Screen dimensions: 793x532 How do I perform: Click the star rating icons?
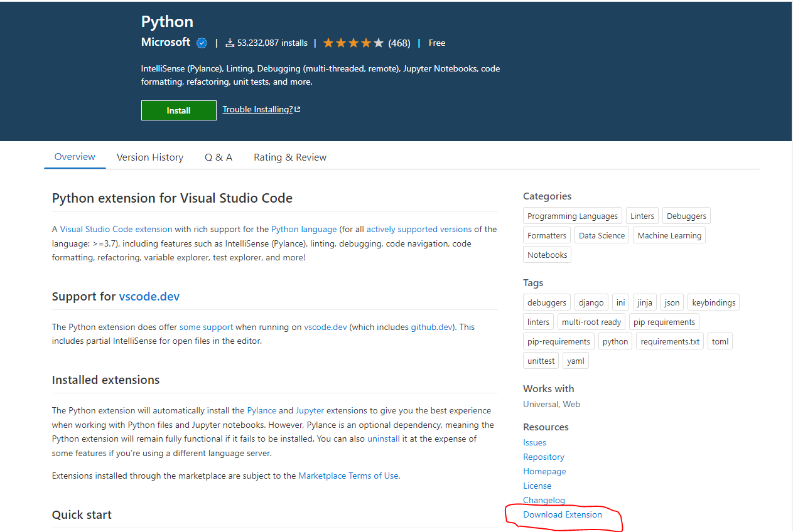click(x=353, y=43)
